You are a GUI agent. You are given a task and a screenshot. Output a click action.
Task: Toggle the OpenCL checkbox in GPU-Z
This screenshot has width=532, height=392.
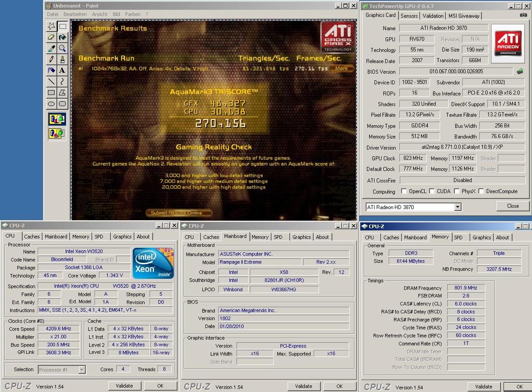point(404,191)
